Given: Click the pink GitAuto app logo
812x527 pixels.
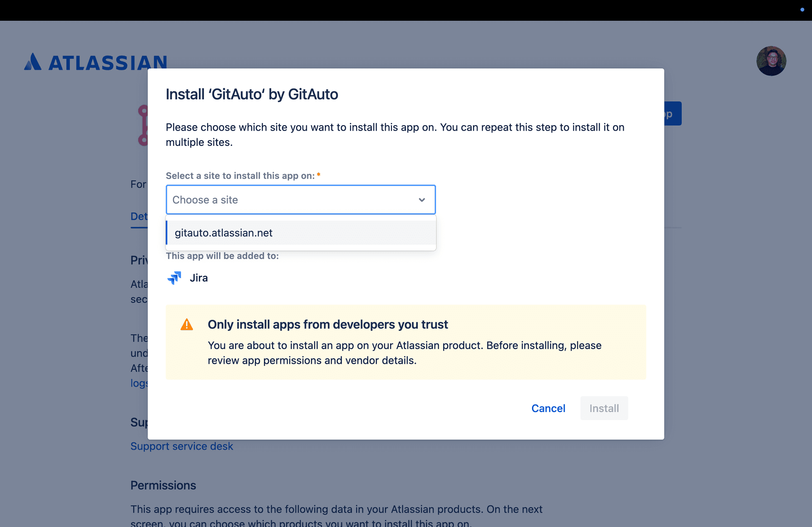Looking at the screenshot, I should tap(144, 125).
